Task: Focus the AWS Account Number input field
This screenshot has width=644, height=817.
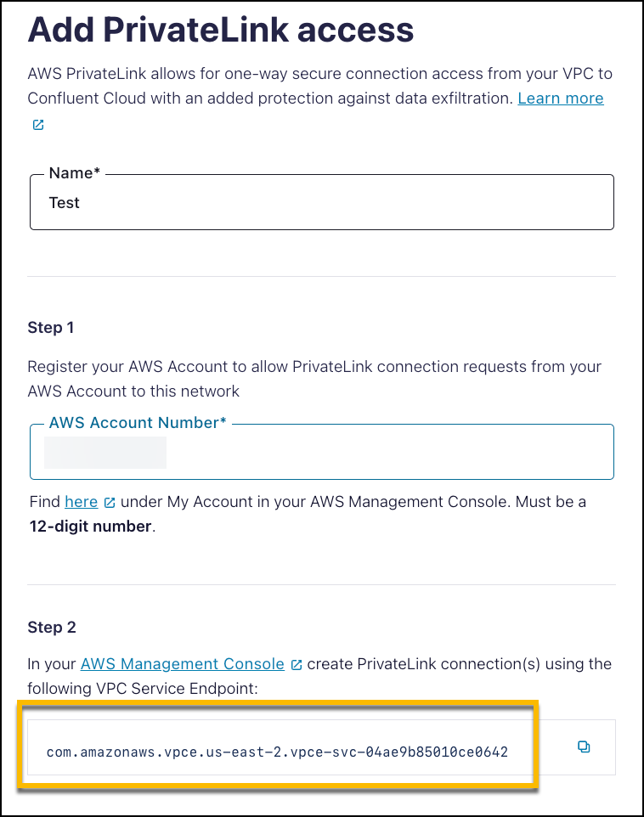Action: (x=382, y=454)
